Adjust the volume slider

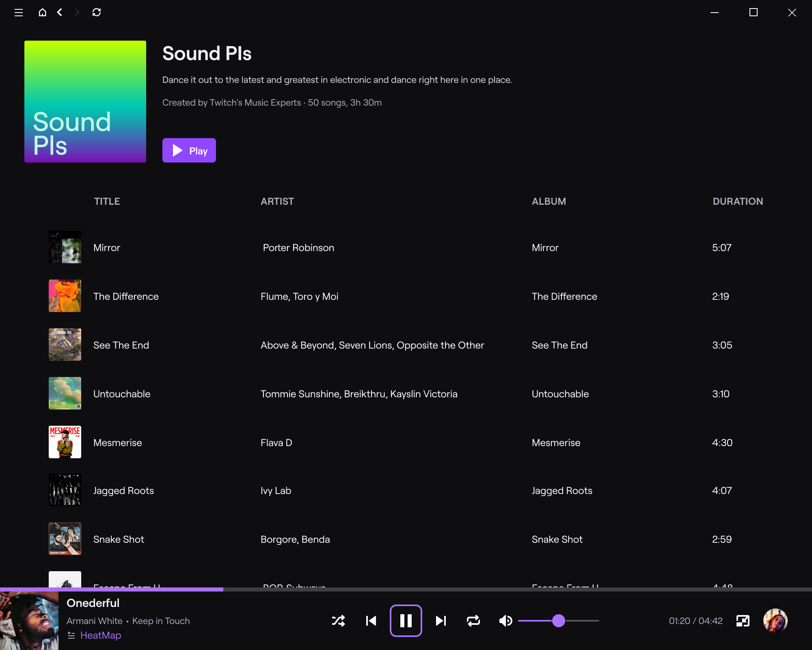pos(559,621)
